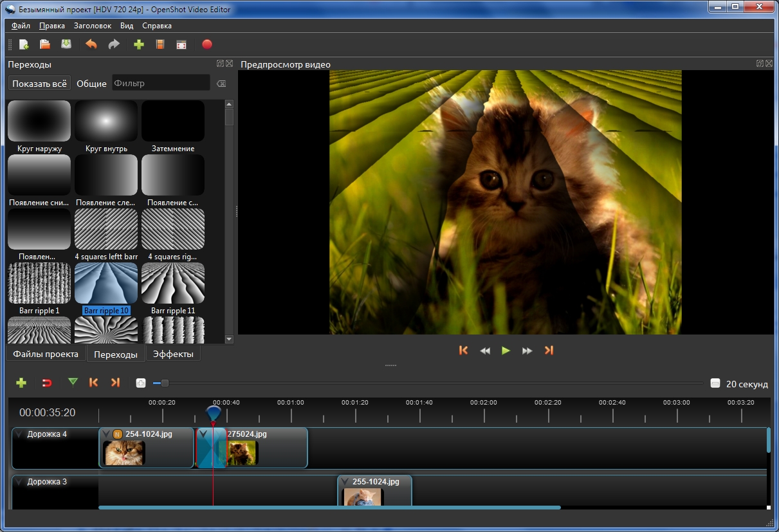This screenshot has height=532, width=779.
Task: Click the timeline zoom slider handle
Action: 165,383
